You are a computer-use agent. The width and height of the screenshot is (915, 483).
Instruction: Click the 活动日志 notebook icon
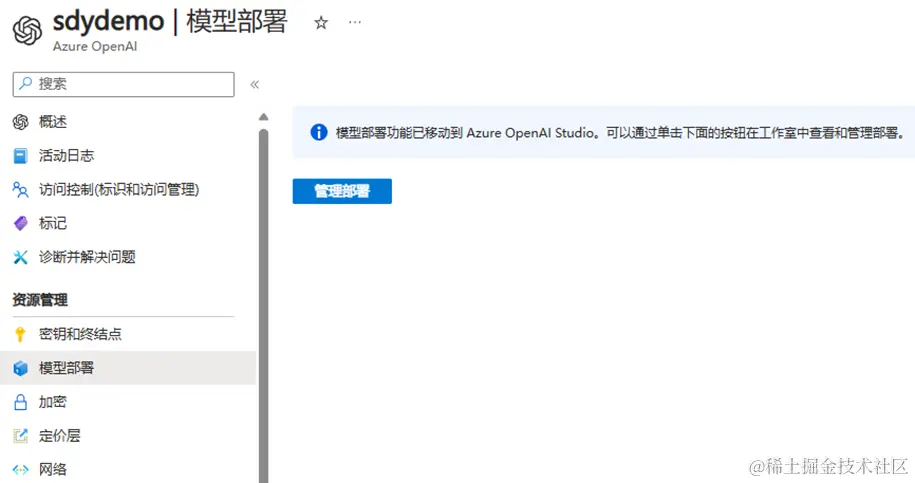point(20,156)
